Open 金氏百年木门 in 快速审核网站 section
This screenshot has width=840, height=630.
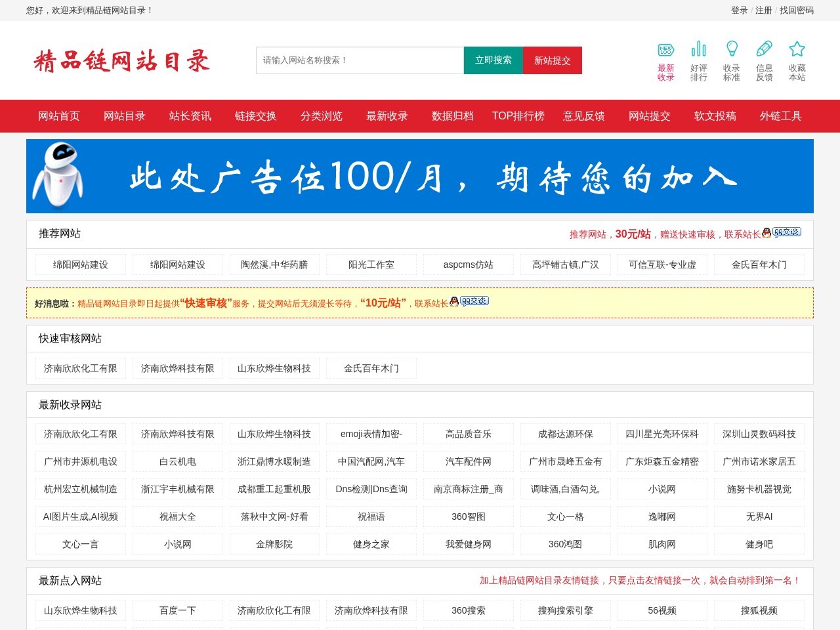(371, 368)
